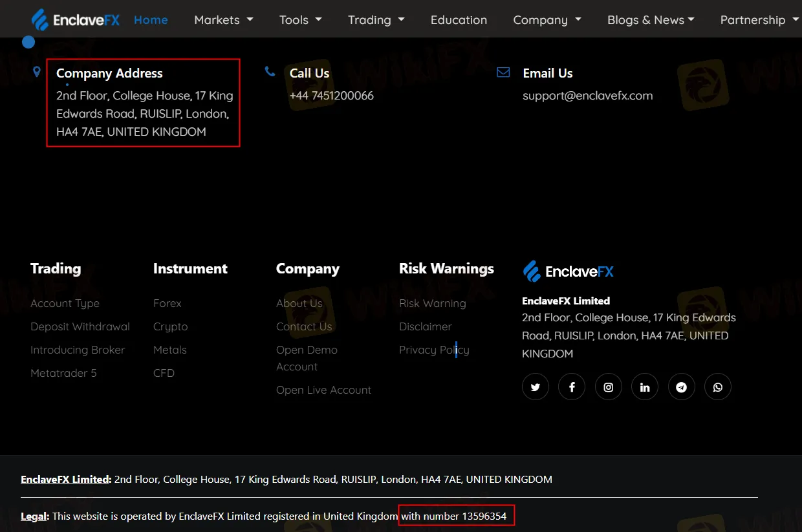Open the Introducing Broker link
Screen dimensions: 802x532
78,350
